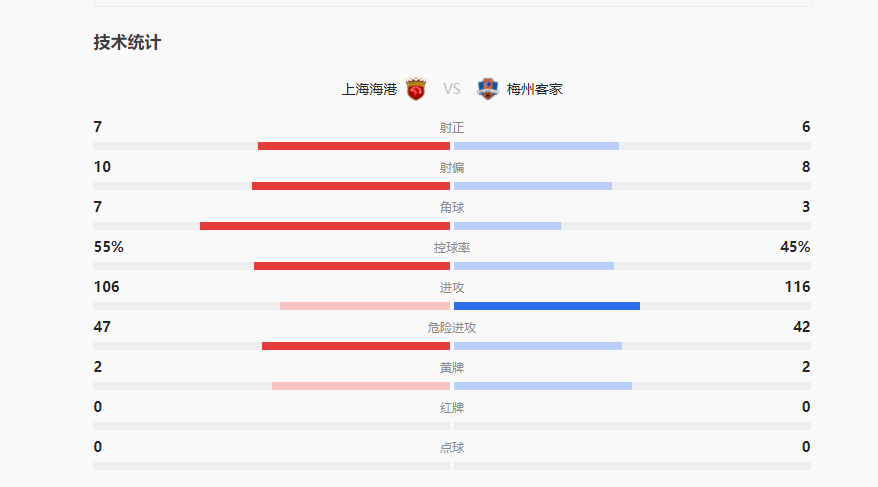The height and width of the screenshot is (487, 878).
Task: Open the 梅州客家 team name link
Action: [x=535, y=89]
